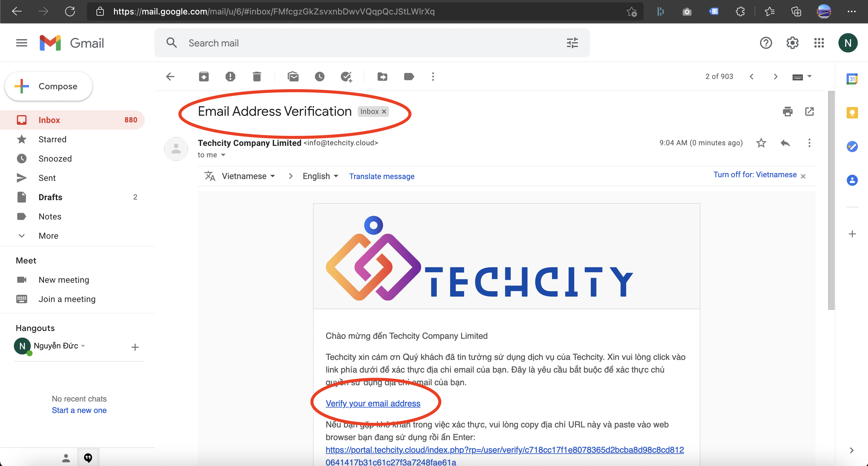This screenshot has height=466, width=868.
Task: Mark the email as unread
Action: [x=293, y=77]
